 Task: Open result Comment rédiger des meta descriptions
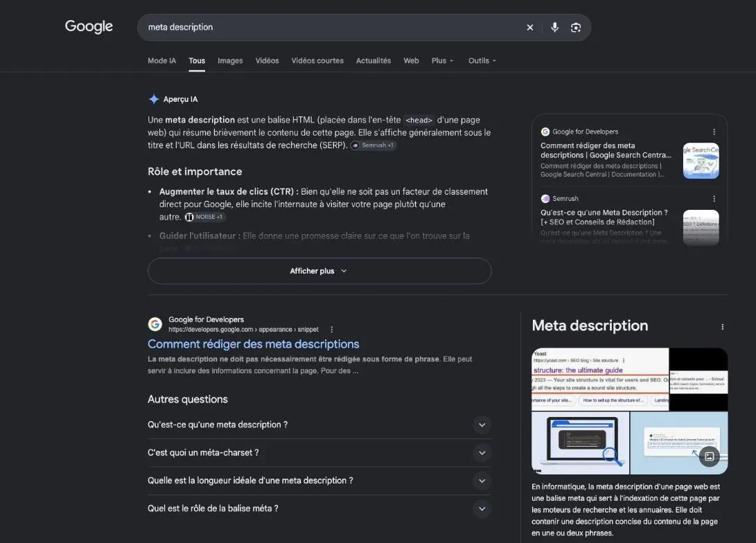[253, 344]
